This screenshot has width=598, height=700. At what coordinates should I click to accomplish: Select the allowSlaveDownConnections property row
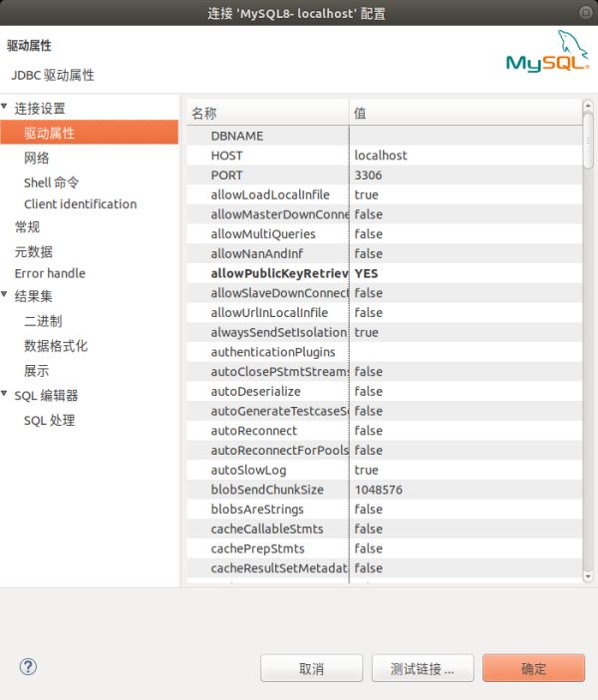click(x=385, y=293)
